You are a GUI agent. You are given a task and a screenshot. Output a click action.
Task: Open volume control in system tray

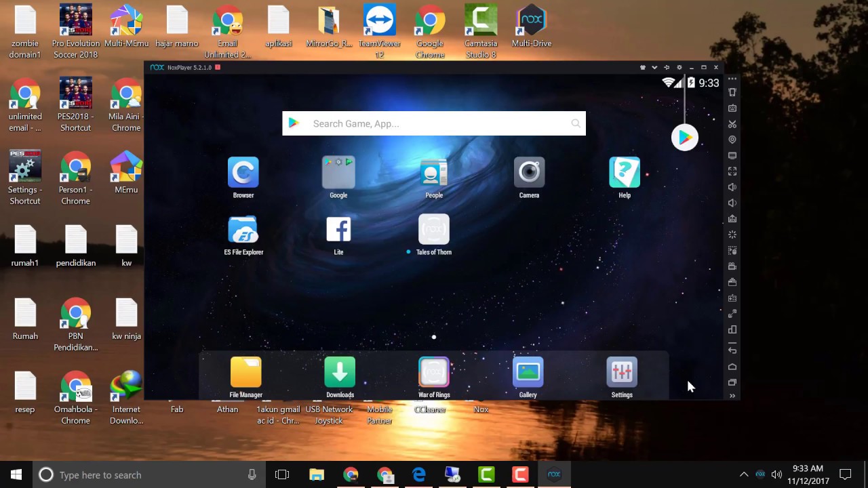coord(776,474)
